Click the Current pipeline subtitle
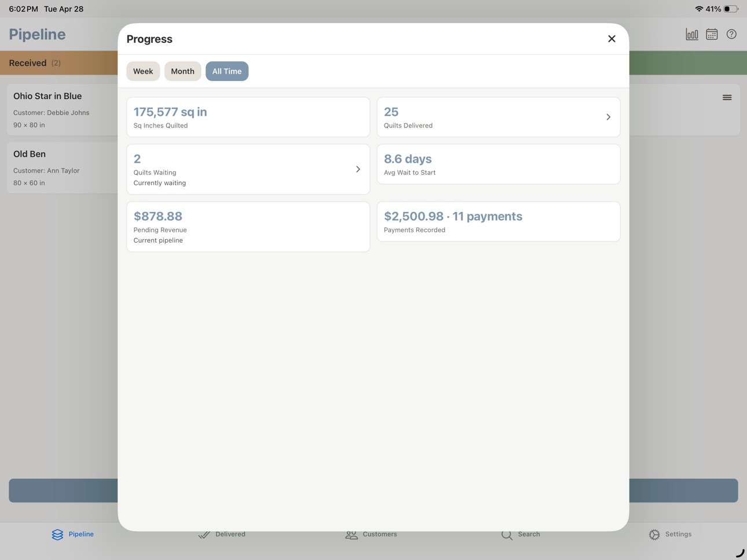The image size is (747, 560). (158, 240)
